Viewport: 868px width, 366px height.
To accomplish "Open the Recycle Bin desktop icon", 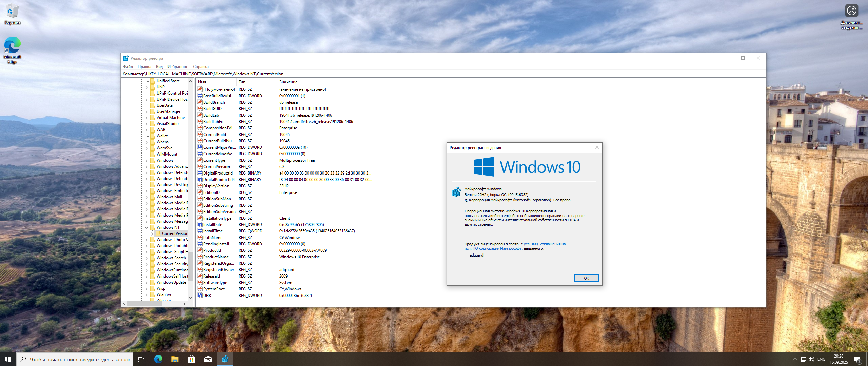I will tap(12, 14).
